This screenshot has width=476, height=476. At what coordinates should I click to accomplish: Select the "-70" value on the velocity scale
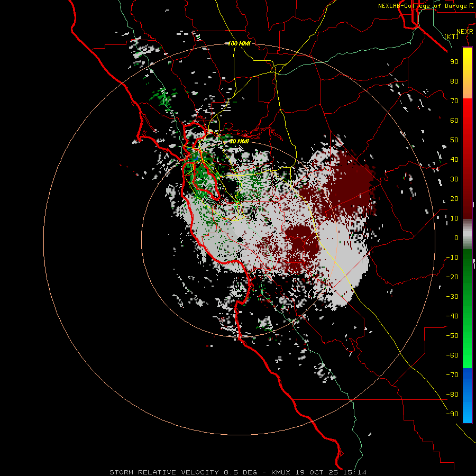452,375
